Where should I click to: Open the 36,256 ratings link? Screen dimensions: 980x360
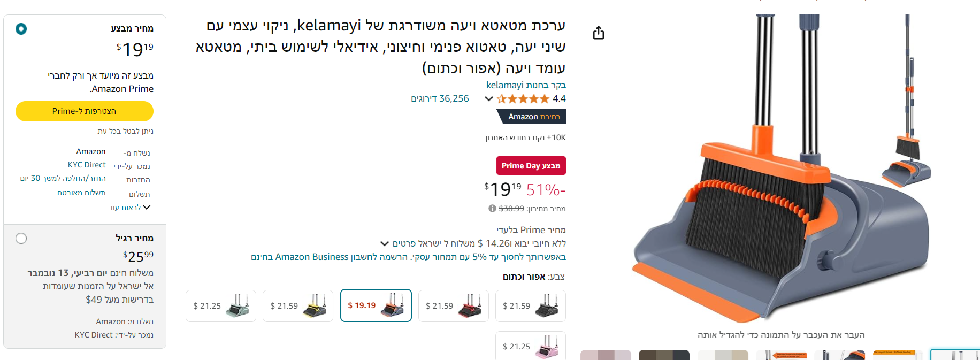pyautogui.click(x=440, y=98)
